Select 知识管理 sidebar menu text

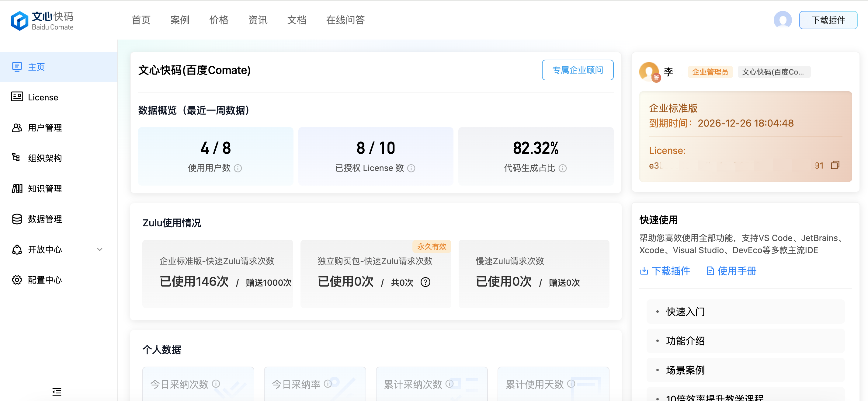pos(45,188)
